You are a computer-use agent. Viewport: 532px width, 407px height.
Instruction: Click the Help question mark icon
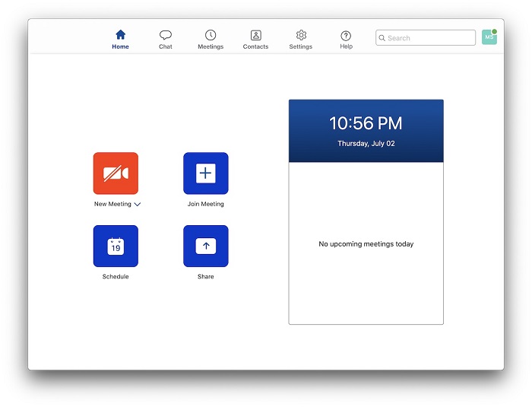[x=346, y=36]
